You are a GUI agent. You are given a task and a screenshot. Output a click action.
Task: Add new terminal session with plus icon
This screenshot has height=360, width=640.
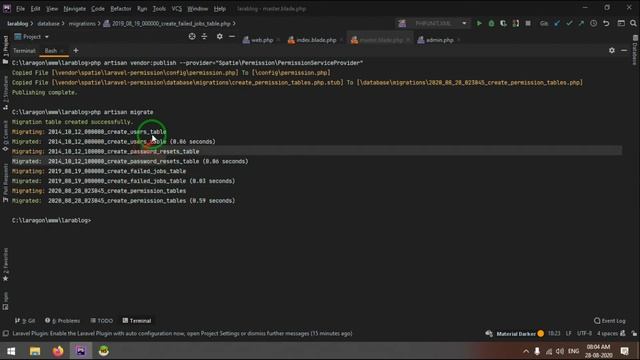76,50
